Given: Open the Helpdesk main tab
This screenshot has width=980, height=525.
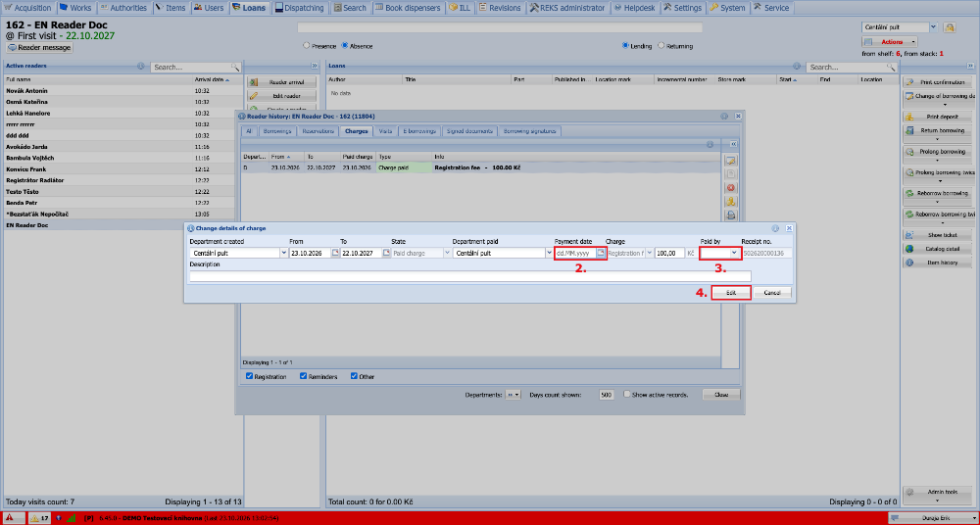Looking at the screenshot, I should click(633, 8).
